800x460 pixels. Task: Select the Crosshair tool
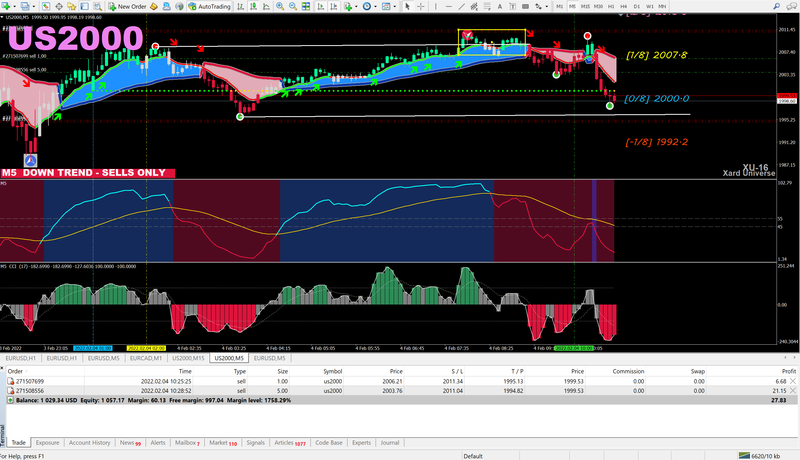click(x=421, y=6)
